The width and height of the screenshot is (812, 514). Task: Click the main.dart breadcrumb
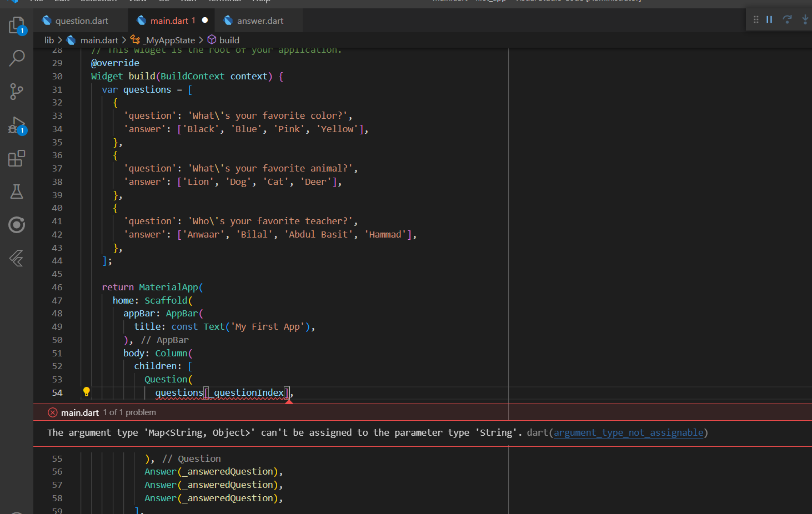(99, 40)
